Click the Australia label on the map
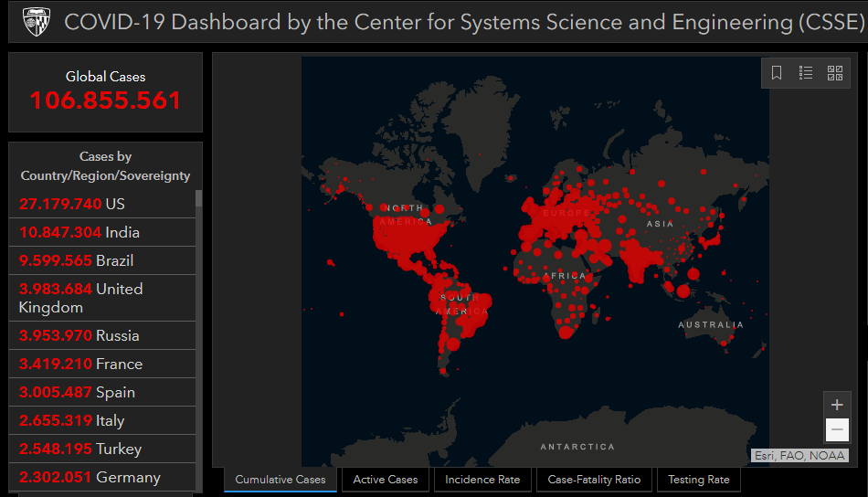868x497 pixels. [711, 325]
